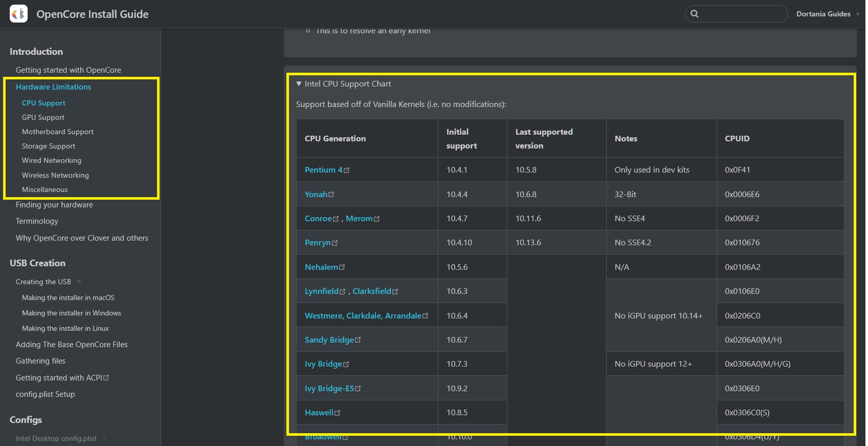This screenshot has width=868, height=446.
Task: Click the No iGPU support 10.14+ note
Action: click(x=658, y=316)
